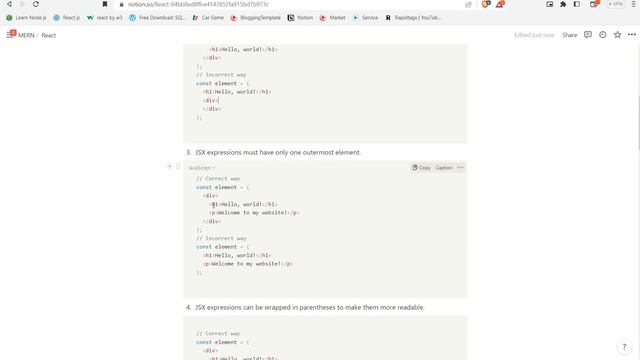Copy the code block contents
Screen dimensions: 640x360
tap(421, 168)
